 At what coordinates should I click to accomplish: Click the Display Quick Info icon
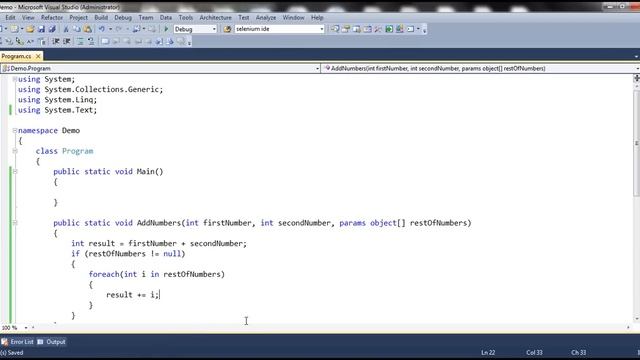click(19, 41)
